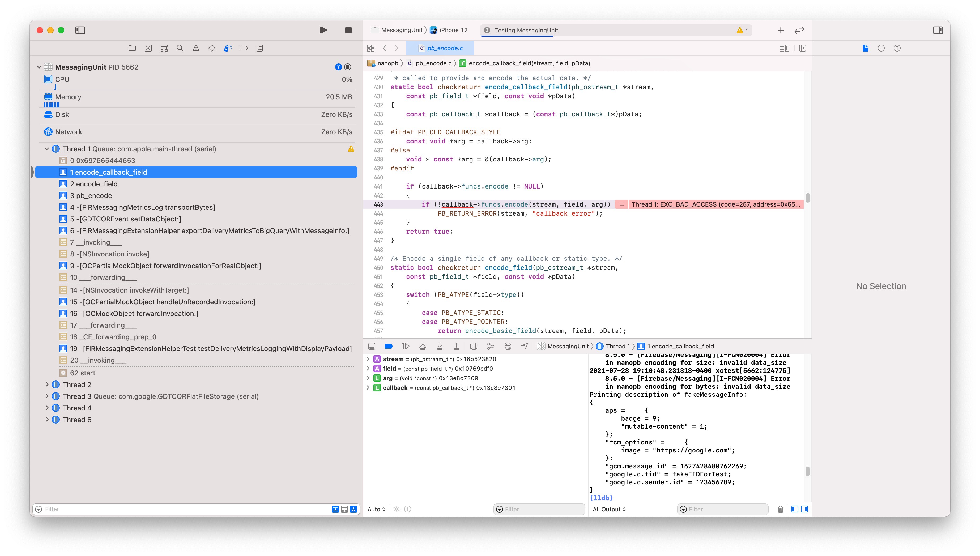The width and height of the screenshot is (980, 556).
Task: Clear the console with the trash button
Action: tap(780, 509)
